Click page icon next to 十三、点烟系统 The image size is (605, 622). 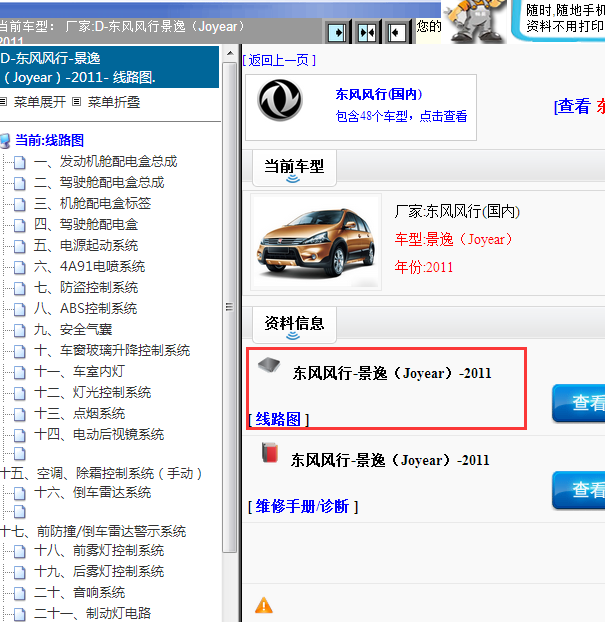click(19, 415)
